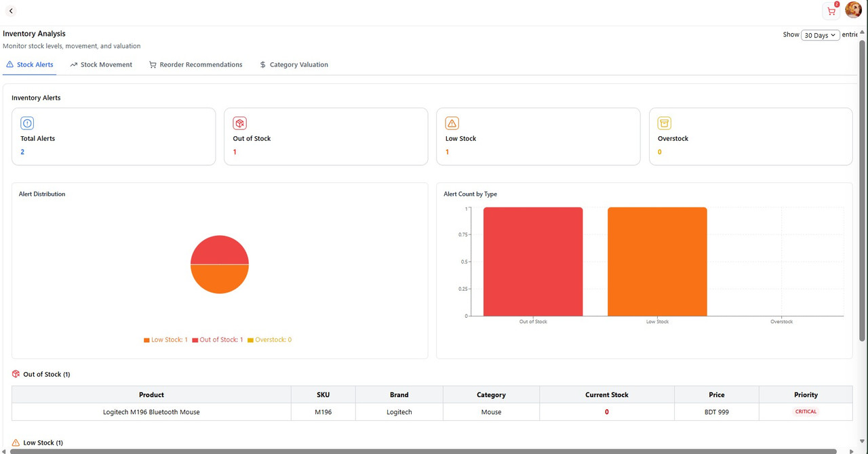The height and width of the screenshot is (454, 868).
Task: Click the red cart notification badge
Action: point(837,3)
